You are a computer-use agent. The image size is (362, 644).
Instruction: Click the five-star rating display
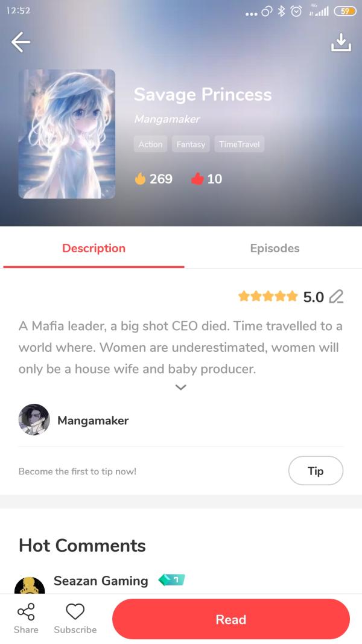(268, 296)
